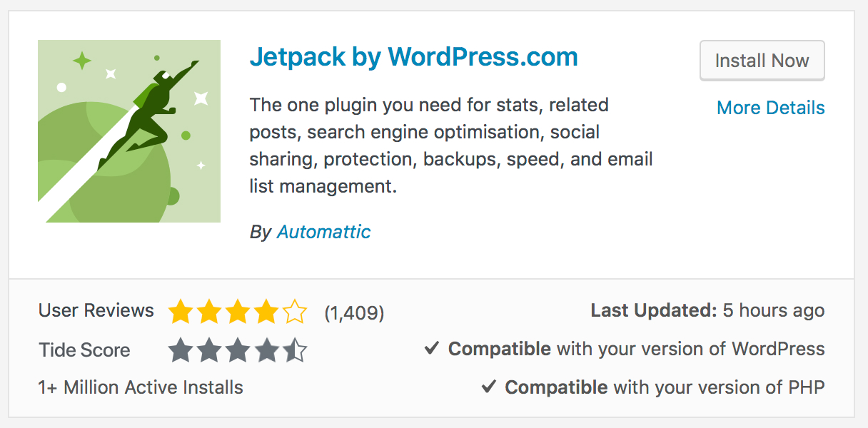
Task: Click the first gold User Reviews star
Action: pyautogui.click(x=181, y=312)
